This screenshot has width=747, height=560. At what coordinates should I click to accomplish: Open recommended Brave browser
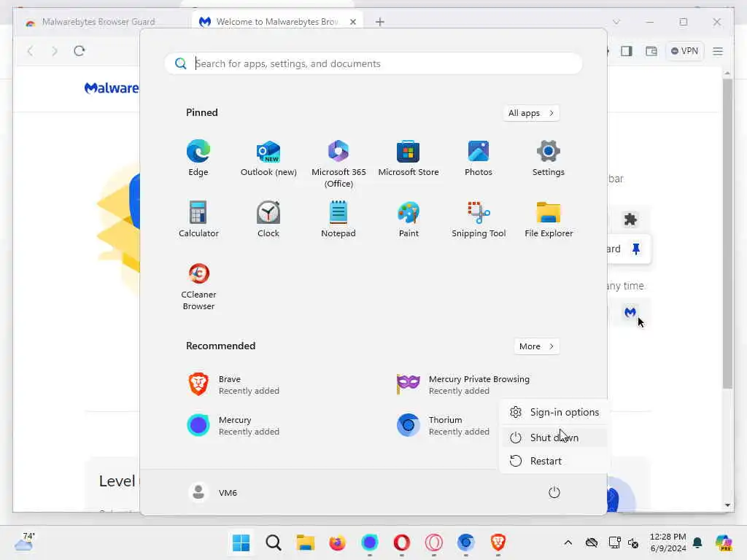233,385
